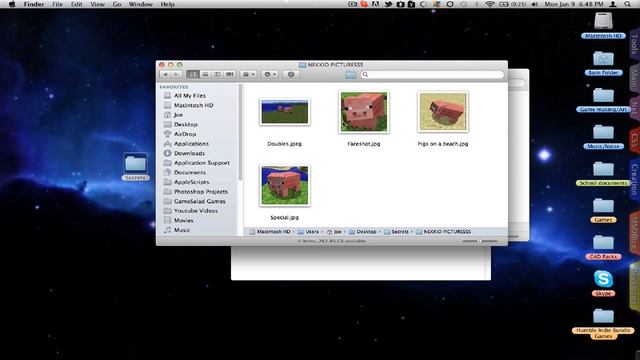Image resolution: width=640 pixels, height=360 pixels.
Task: Select the School documents desktop folder
Action: (x=603, y=173)
